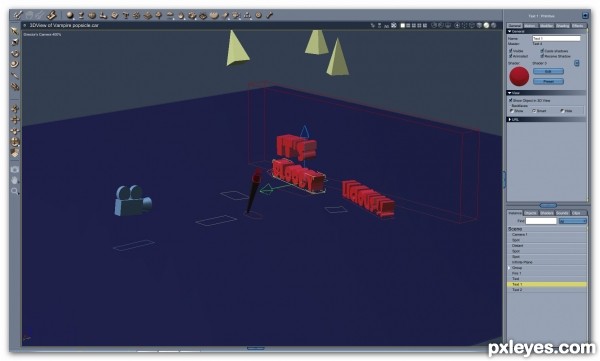Switch to the Objects tab
The image size is (600, 361).
tap(531, 213)
